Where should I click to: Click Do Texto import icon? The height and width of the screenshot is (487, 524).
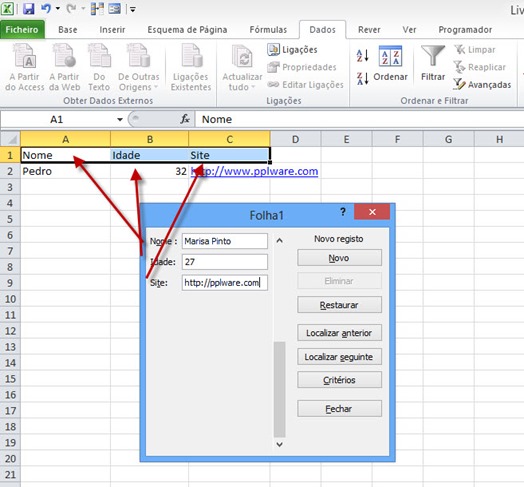99,68
